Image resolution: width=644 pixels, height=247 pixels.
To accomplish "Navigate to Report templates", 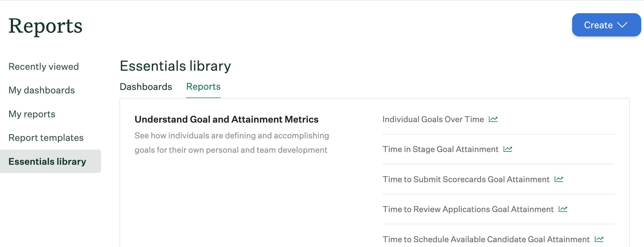I will pyautogui.click(x=46, y=138).
